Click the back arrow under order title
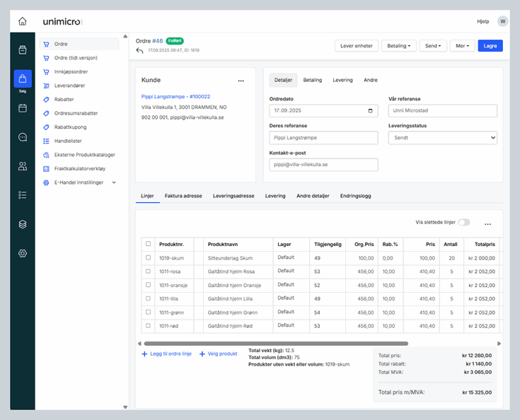Image resolution: width=520 pixels, height=420 pixels. pyautogui.click(x=139, y=51)
